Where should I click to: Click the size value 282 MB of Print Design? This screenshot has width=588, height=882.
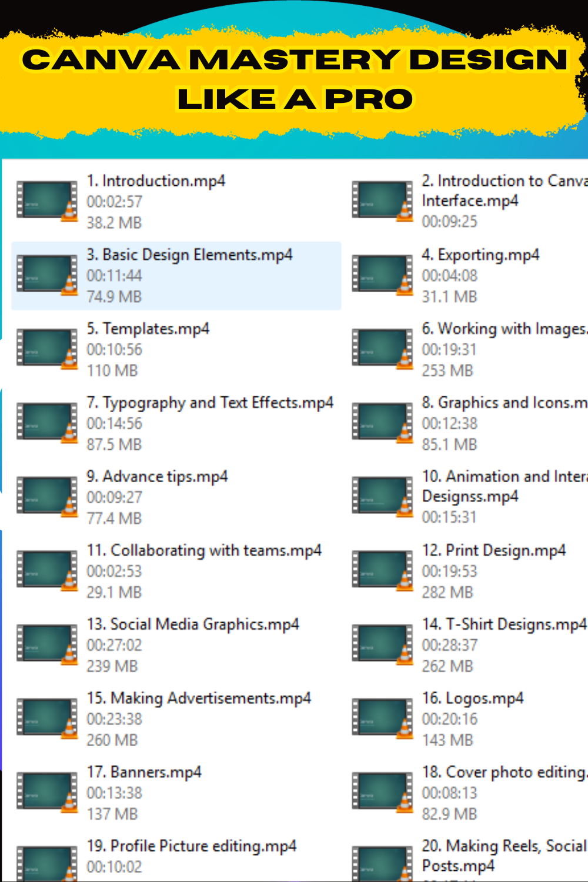click(447, 593)
